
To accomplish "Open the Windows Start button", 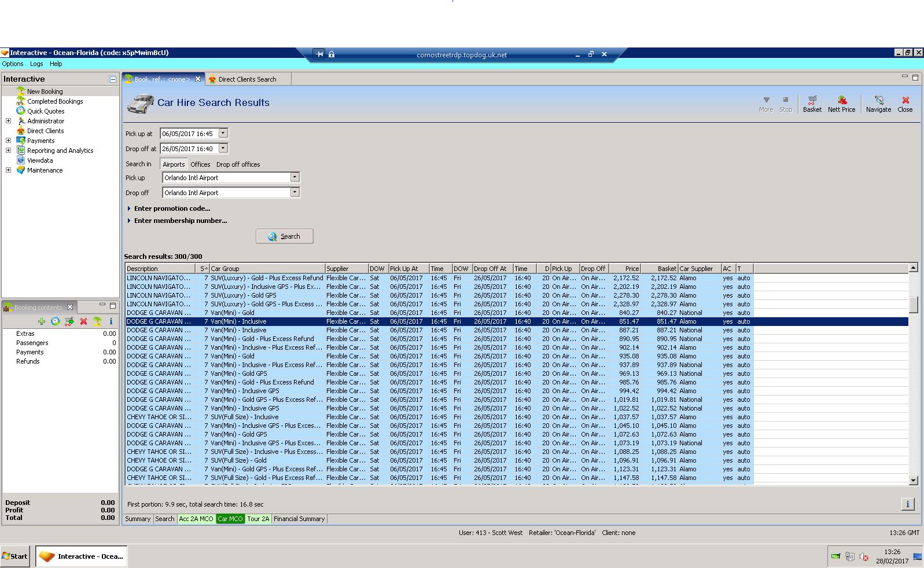I will pos(15,556).
